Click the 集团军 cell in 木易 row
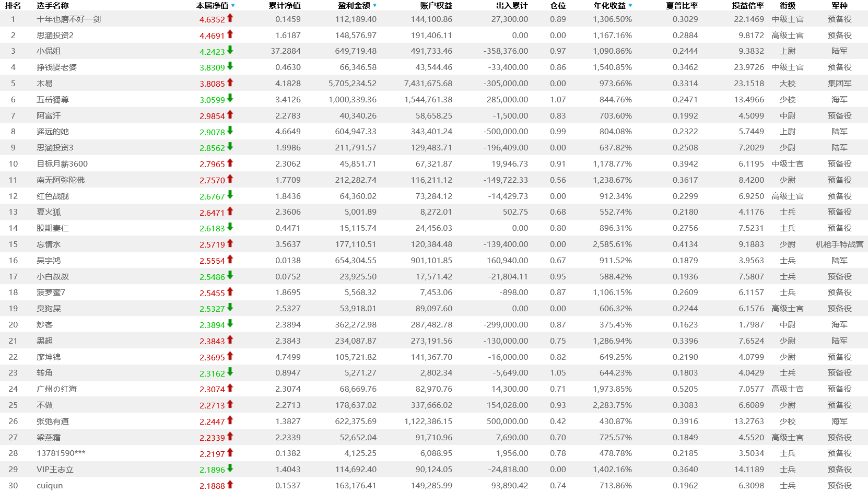This screenshot has width=868, height=492. [x=839, y=84]
